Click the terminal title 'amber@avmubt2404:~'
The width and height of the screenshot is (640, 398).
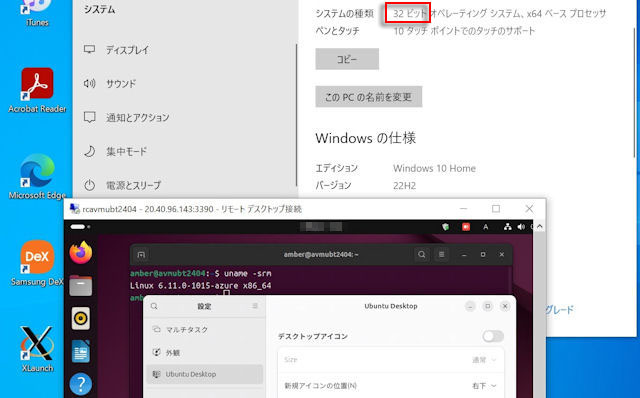point(321,254)
